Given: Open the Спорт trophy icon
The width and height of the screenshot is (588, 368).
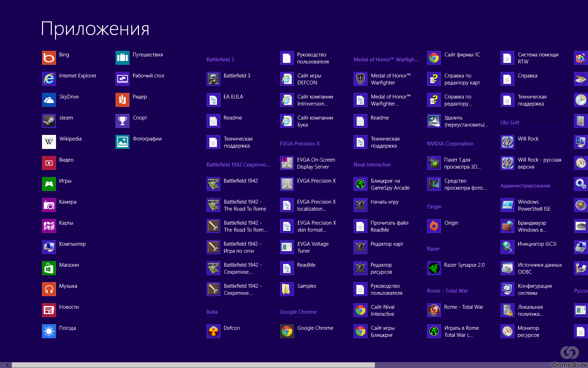Looking at the screenshot, I should coord(122,121).
